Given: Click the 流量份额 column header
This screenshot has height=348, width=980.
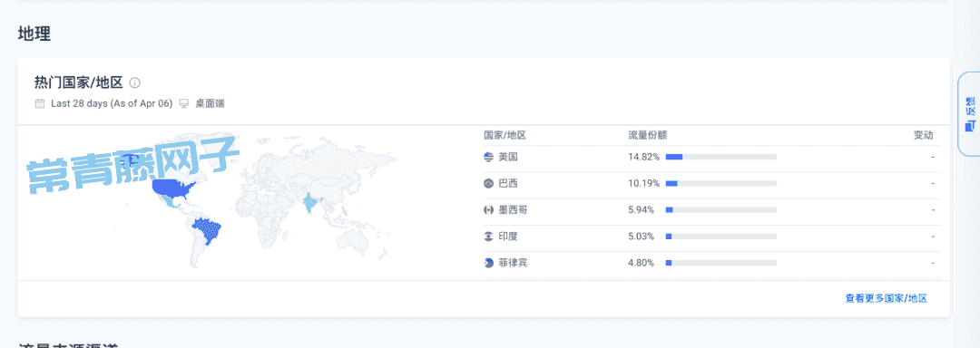Looking at the screenshot, I should tap(648, 135).
